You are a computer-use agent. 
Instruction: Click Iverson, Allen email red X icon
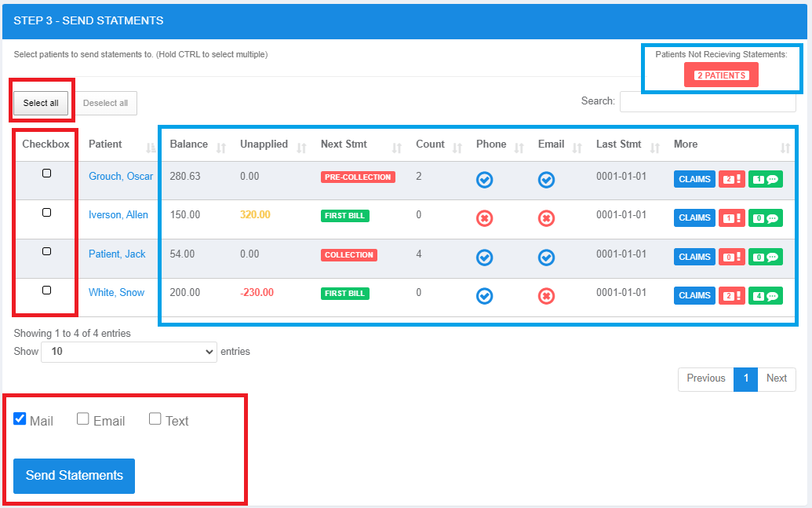point(546,218)
